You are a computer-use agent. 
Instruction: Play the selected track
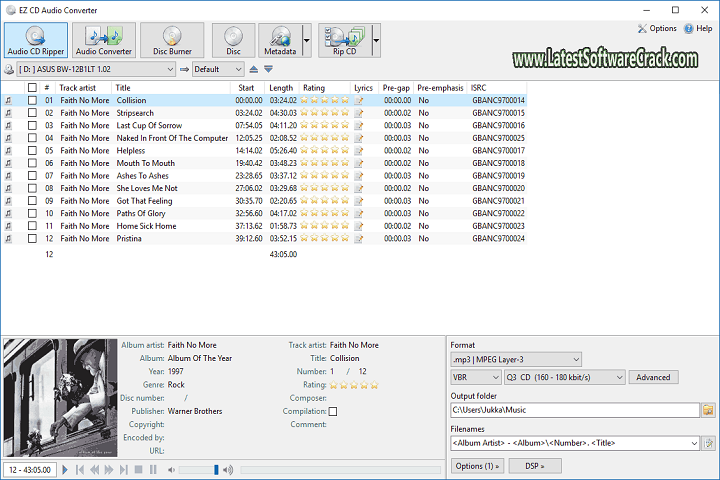click(x=65, y=469)
